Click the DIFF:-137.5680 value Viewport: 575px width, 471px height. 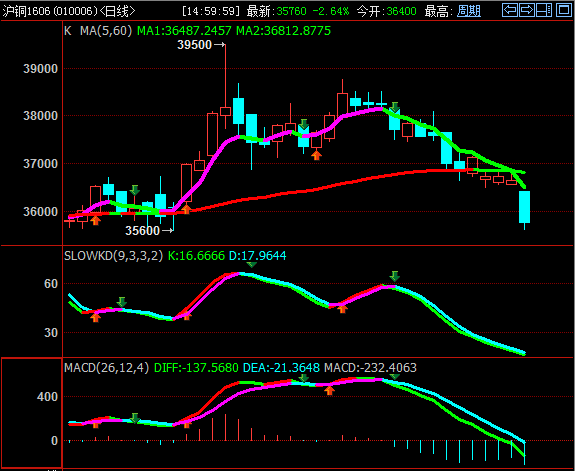click(x=196, y=368)
